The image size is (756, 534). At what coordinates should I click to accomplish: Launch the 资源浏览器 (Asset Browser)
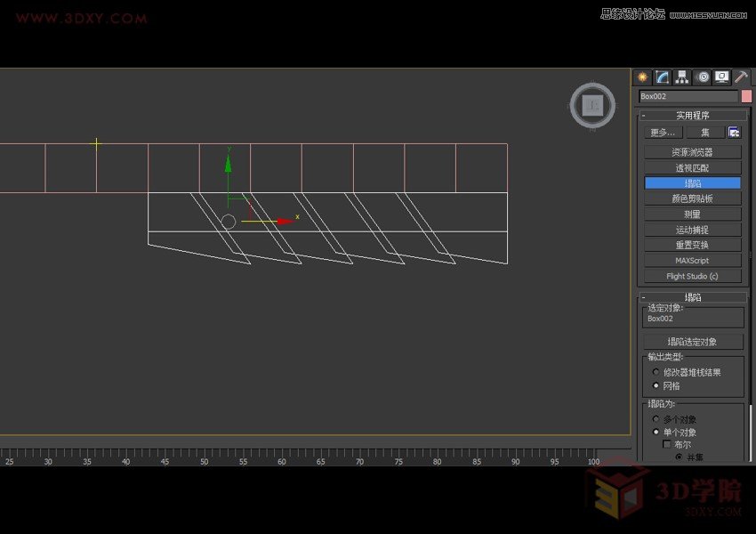tap(694, 150)
